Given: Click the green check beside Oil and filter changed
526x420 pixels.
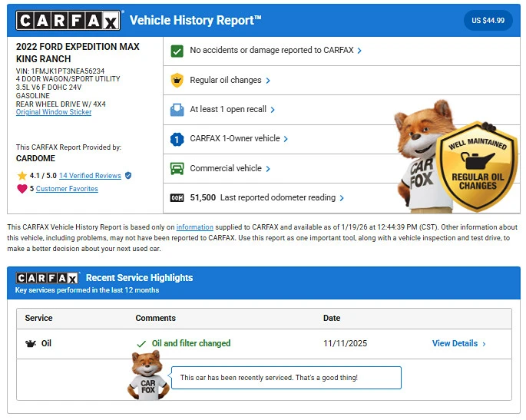Looking at the screenshot, I should tap(141, 344).
